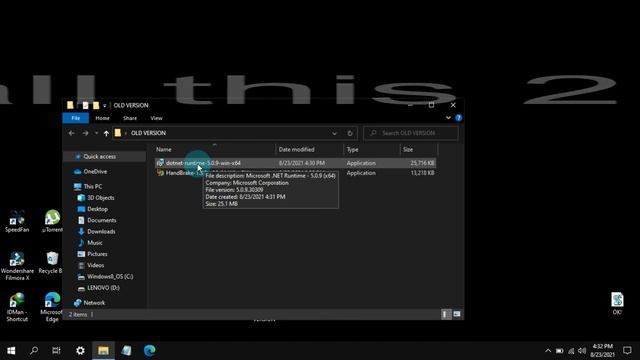Open the Windows Start menu
The image size is (640, 360).
[x=11, y=350]
